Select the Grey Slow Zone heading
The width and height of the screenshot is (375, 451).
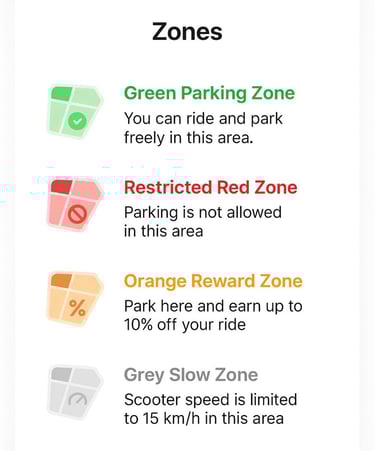click(x=191, y=375)
